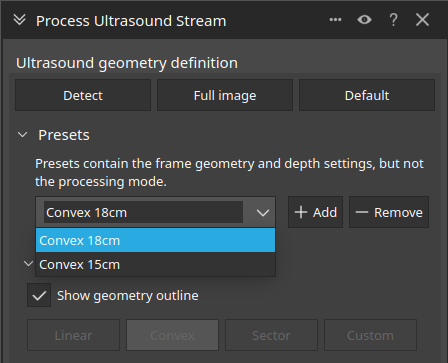Image resolution: width=448 pixels, height=363 pixels.
Task: Open the three-dots options menu
Action: point(335,20)
